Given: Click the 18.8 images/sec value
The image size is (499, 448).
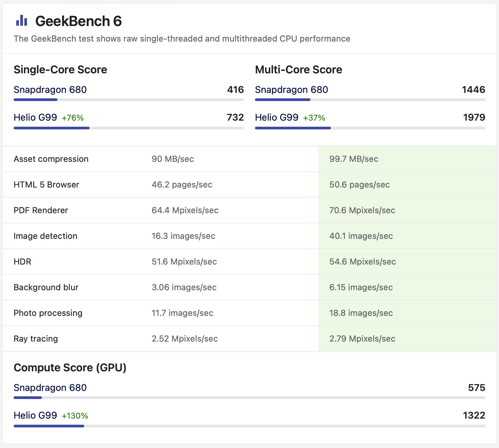Looking at the screenshot, I should coord(361,313).
